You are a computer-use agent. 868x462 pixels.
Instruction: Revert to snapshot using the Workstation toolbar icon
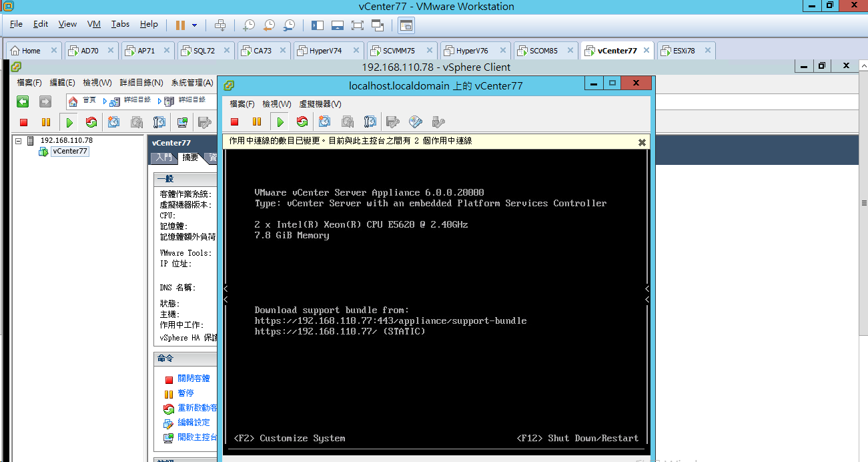click(x=269, y=25)
